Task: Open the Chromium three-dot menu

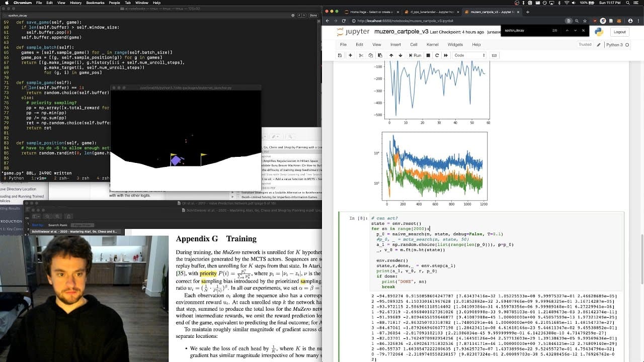Action: 637,21
